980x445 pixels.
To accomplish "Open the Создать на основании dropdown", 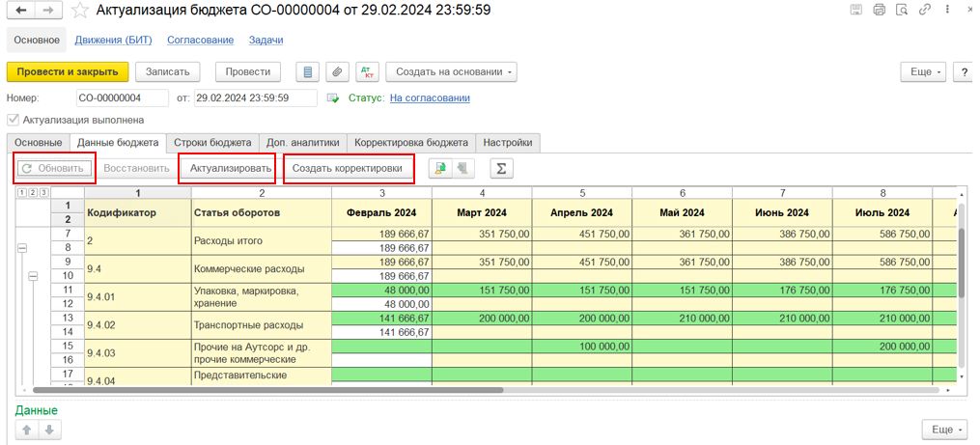I will click(451, 71).
